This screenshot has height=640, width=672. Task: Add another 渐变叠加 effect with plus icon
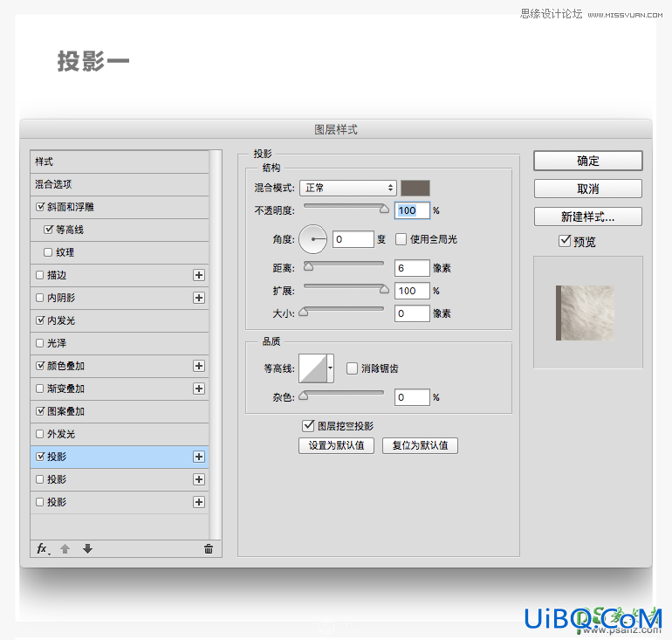[x=199, y=389]
